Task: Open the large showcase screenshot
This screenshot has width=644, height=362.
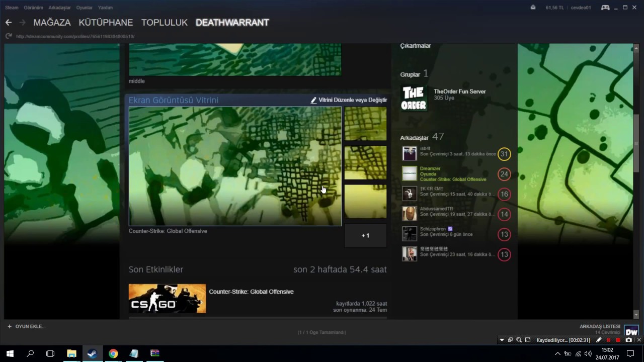Action: tap(235, 166)
